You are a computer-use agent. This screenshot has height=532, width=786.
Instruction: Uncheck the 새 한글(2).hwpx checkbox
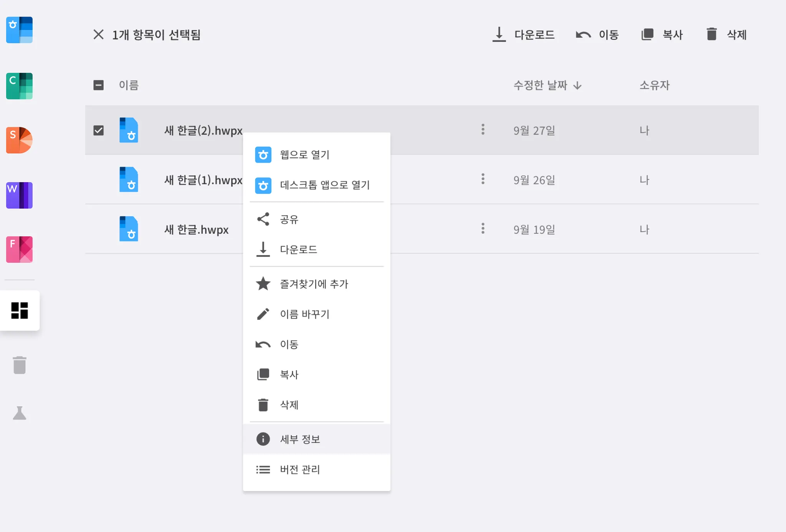pos(99,130)
